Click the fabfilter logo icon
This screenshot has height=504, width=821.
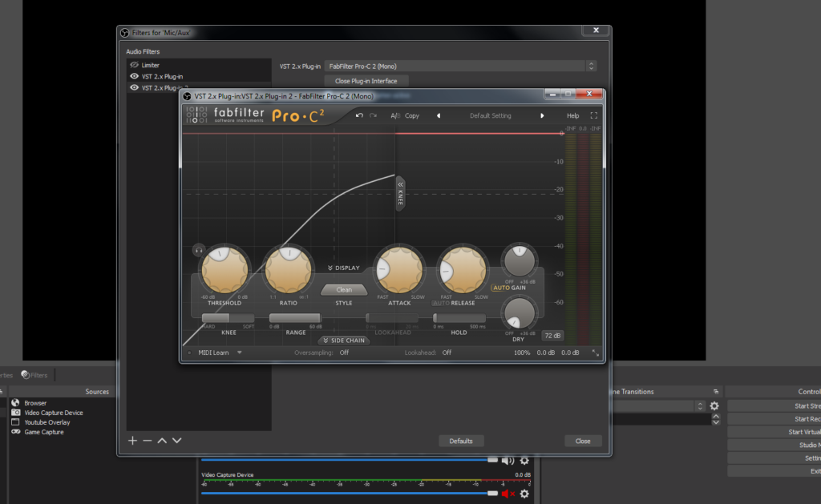(x=196, y=115)
